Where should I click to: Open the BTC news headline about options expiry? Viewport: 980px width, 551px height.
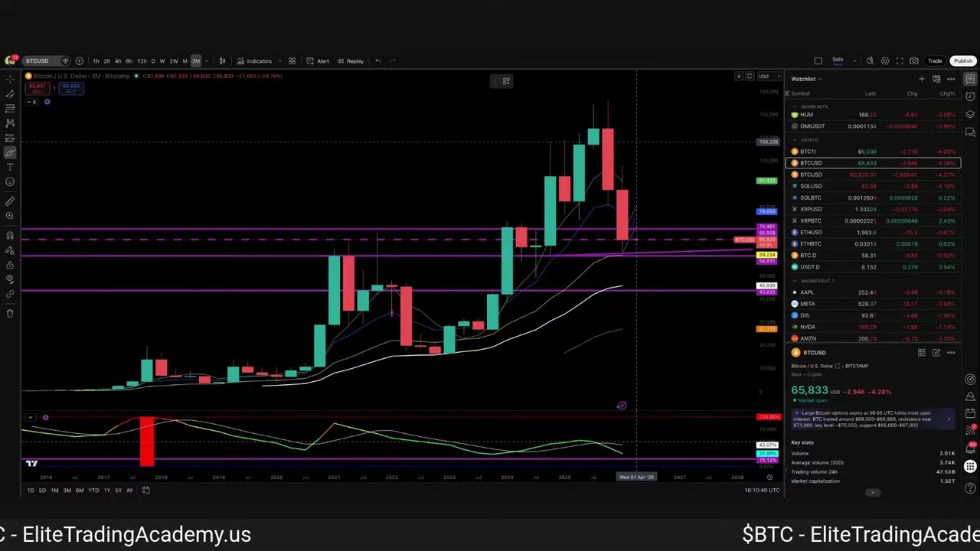pyautogui.click(x=873, y=419)
